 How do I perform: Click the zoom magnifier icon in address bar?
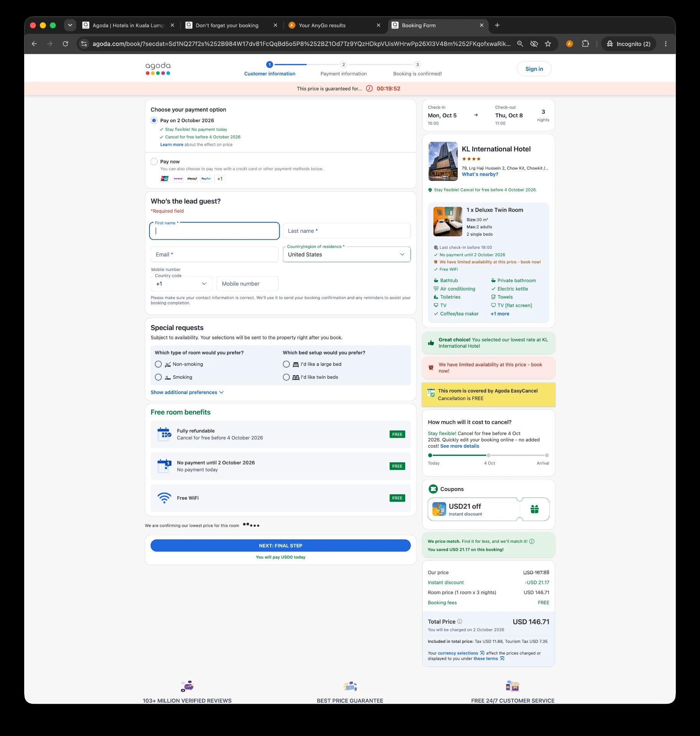(520, 44)
